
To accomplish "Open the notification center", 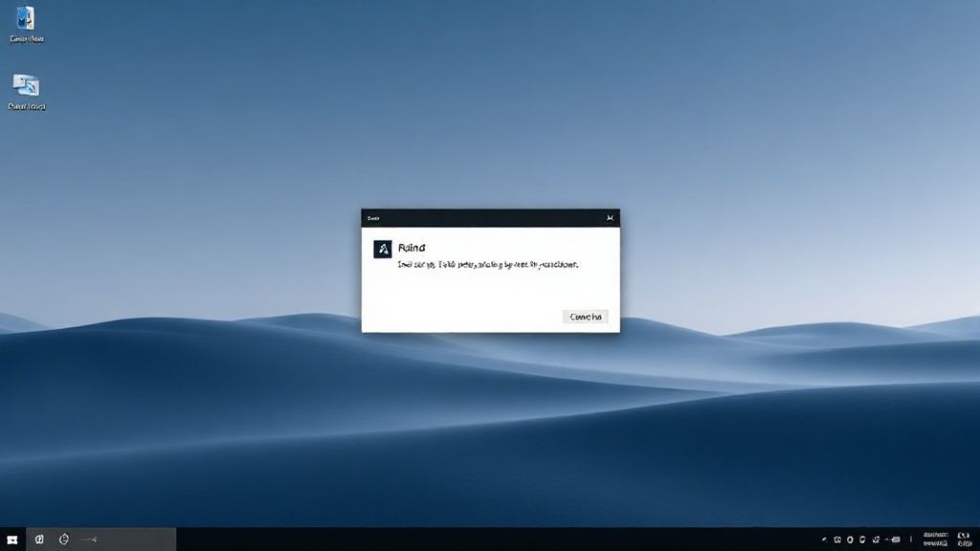I will click(x=965, y=540).
